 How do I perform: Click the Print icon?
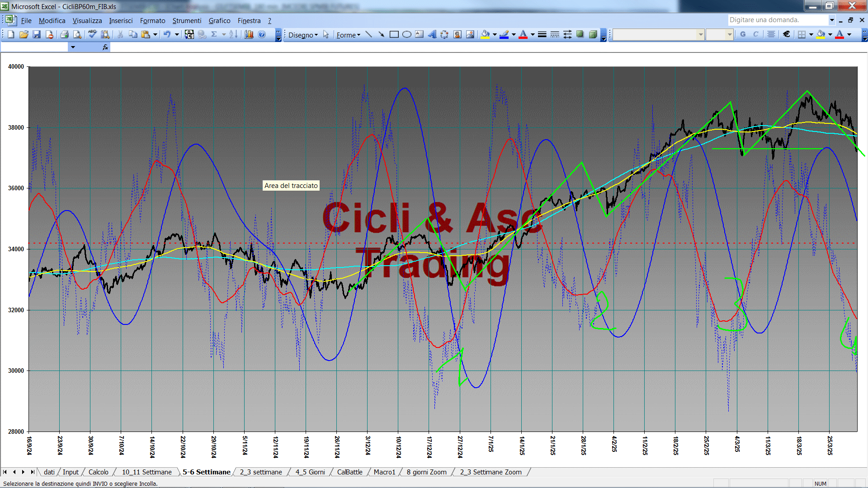click(64, 34)
